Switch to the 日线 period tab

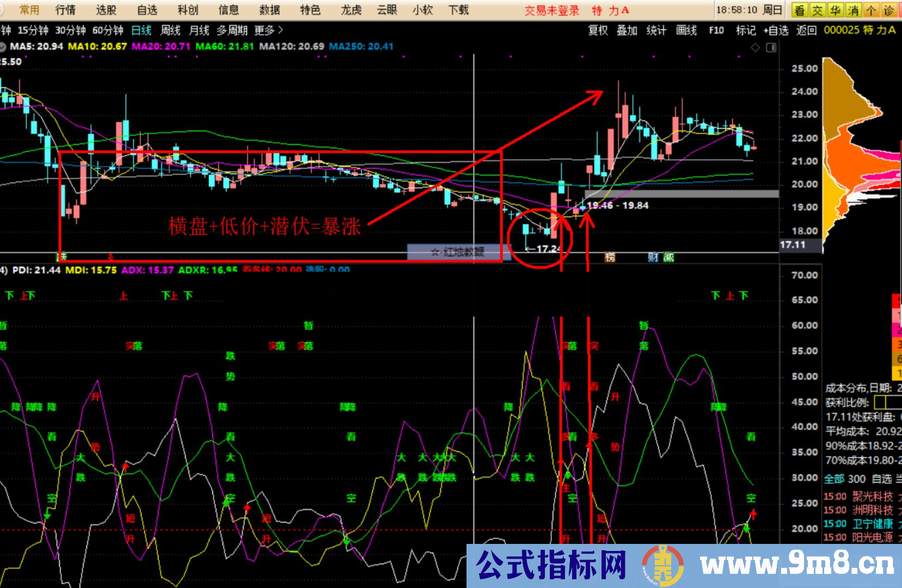(140, 31)
